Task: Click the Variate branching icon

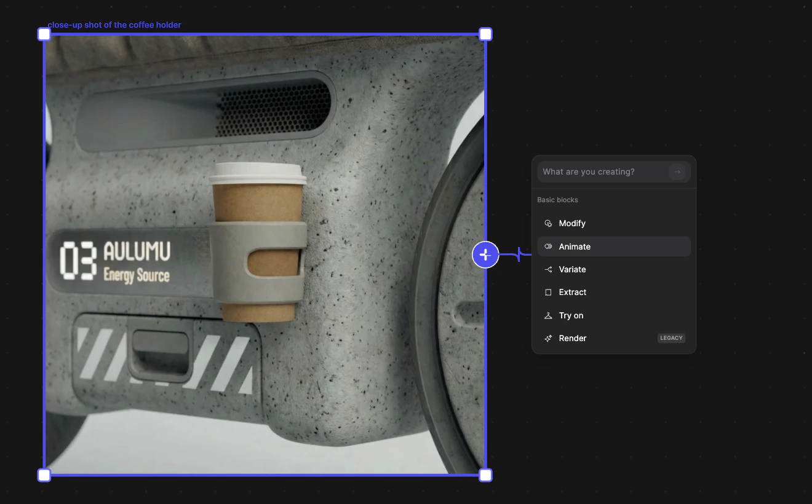Action: 548,270
